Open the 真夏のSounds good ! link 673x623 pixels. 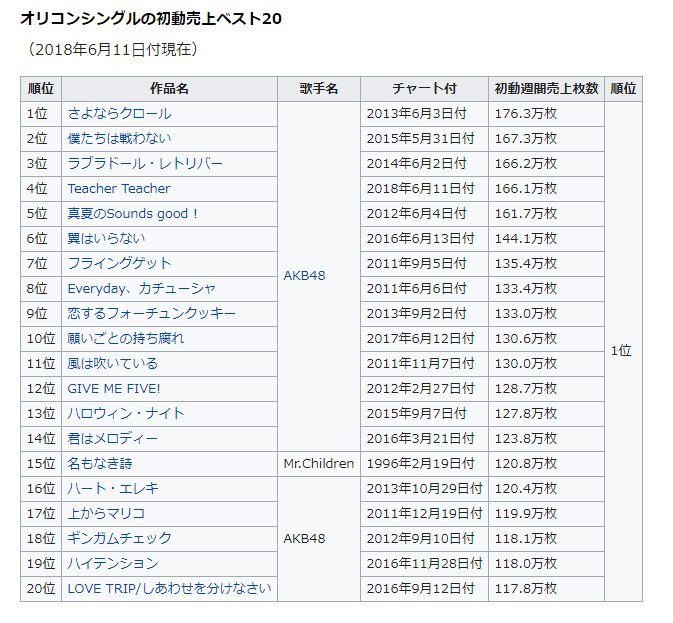[x=133, y=213]
